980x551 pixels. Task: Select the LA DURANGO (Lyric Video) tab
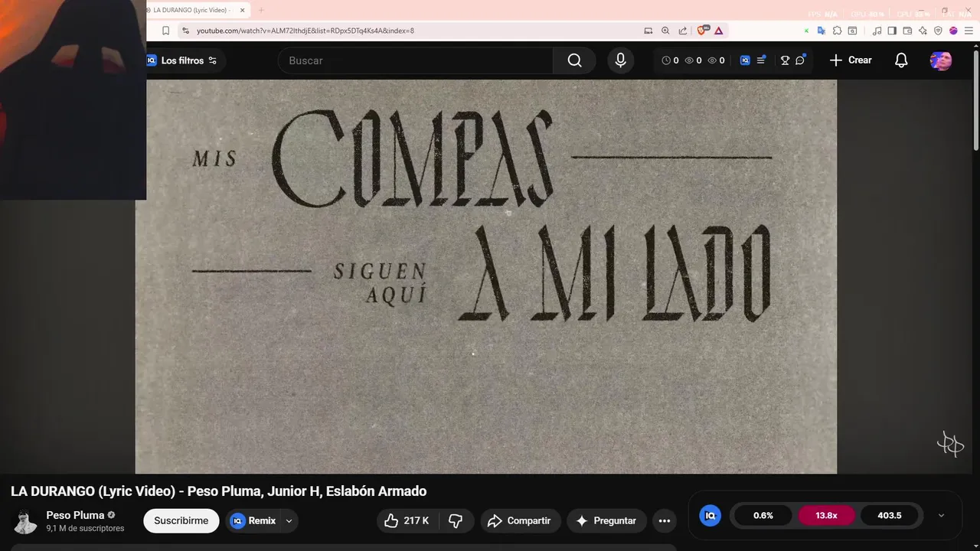point(191,10)
